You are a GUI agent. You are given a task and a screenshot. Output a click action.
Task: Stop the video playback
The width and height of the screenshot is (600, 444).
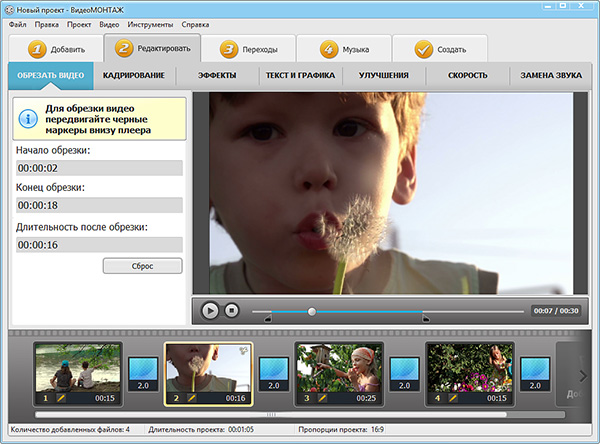(x=232, y=310)
